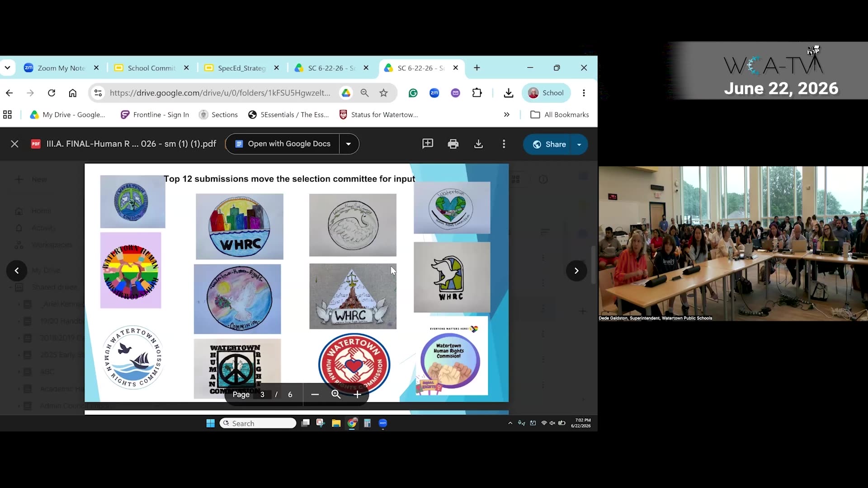Zoom out of the PDF page
Viewport: 868px width, 488px height.
(315, 394)
